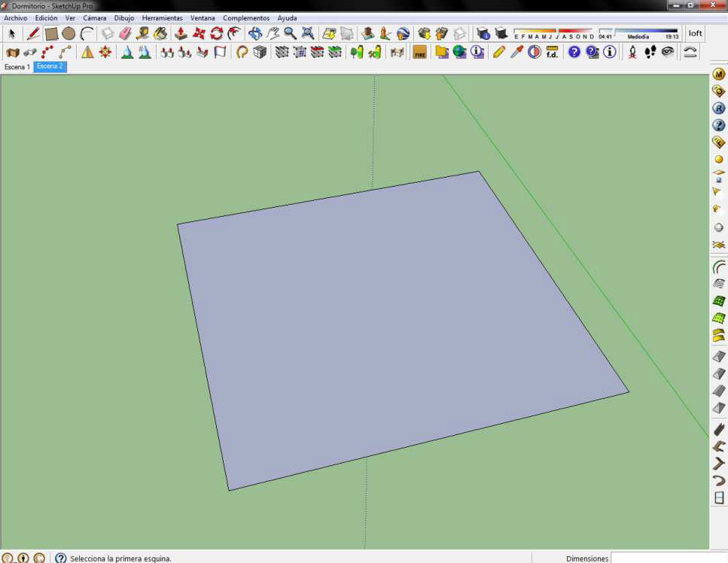Screen dimensions: 728x563
Task: Click the help icon in status bar
Action: point(61,558)
